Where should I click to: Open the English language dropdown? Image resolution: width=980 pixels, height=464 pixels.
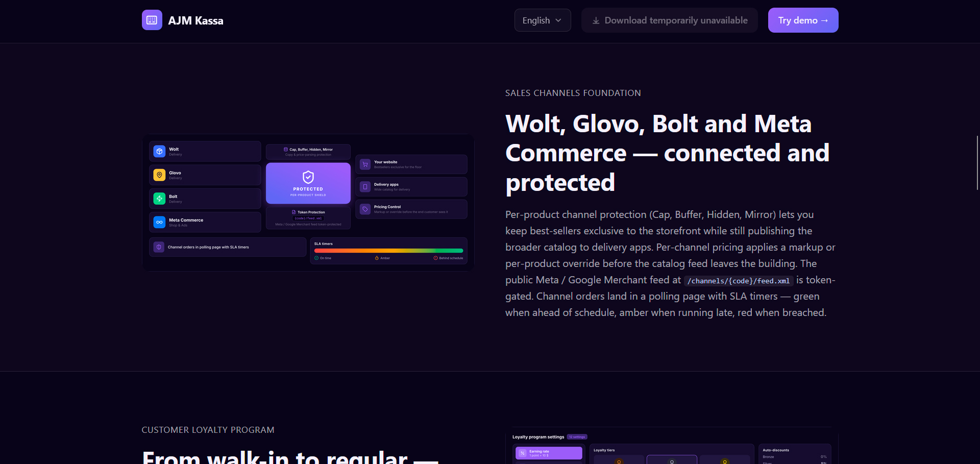(543, 20)
